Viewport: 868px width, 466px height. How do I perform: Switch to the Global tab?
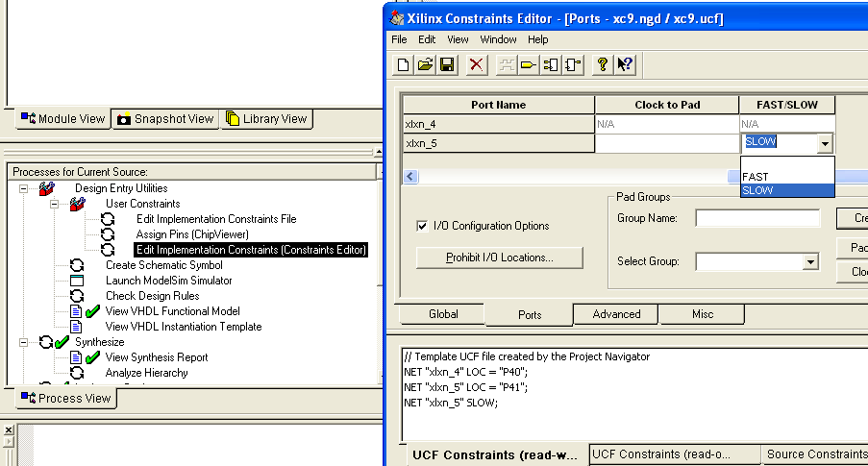tap(443, 314)
